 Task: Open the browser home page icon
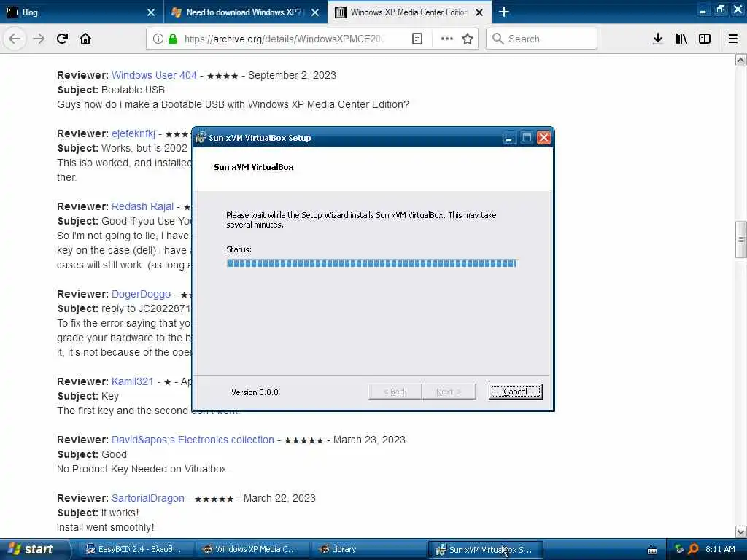85,39
